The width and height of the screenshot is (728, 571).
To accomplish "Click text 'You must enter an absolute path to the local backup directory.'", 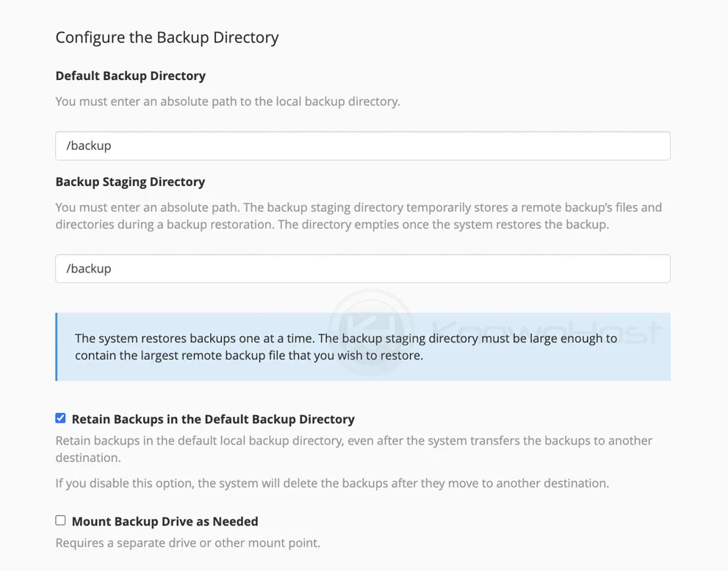I will click(x=228, y=101).
